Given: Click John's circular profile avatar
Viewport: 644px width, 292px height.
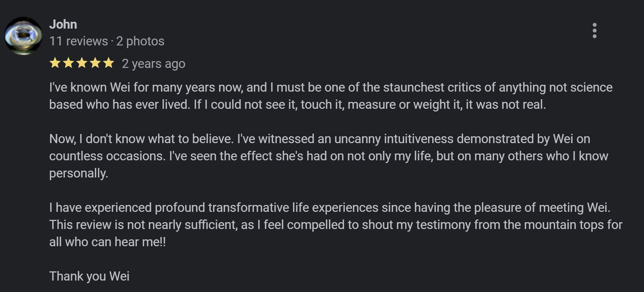Looking at the screenshot, I should (x=23, y=36).
